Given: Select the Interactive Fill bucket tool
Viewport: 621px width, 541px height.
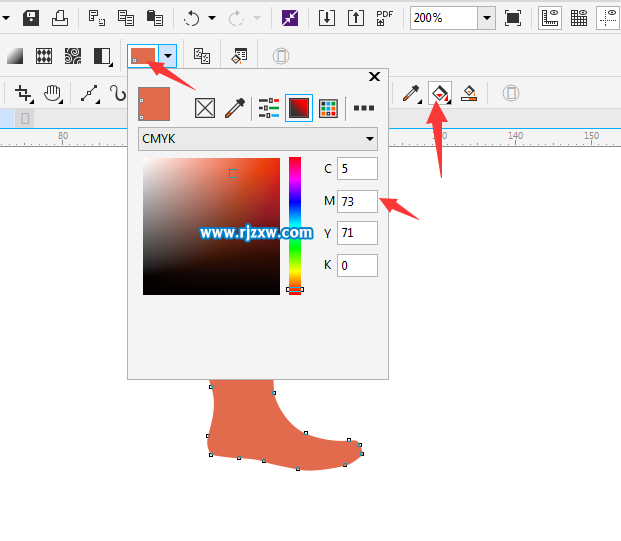Looking at the screenshot, I should (440, 93).
